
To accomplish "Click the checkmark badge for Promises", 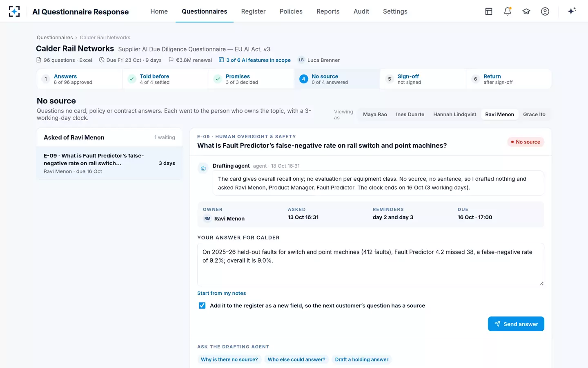I will coord(218,79).
